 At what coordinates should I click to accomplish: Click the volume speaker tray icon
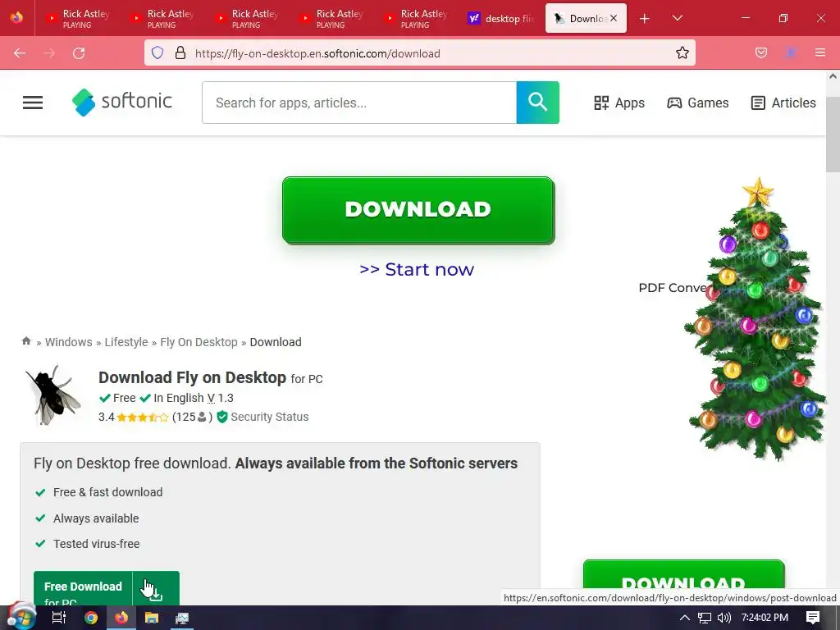[724, 618]
